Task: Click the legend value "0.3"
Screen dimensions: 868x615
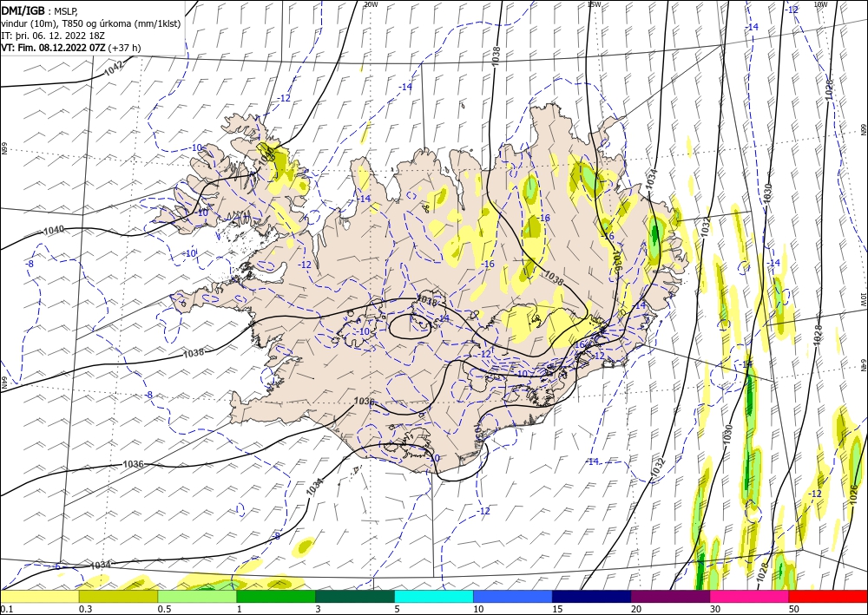Action: [85, 609]
